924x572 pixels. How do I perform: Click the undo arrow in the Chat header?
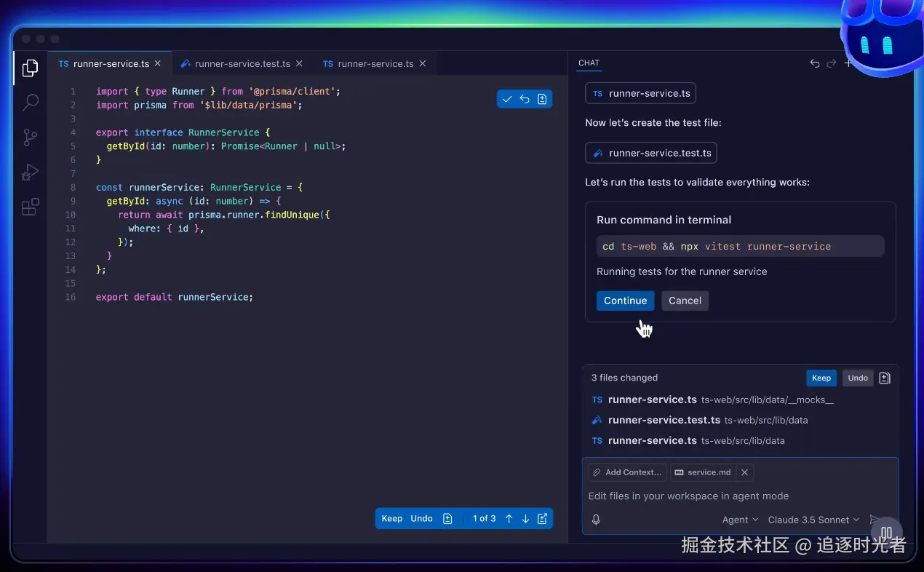click(815, 63)
